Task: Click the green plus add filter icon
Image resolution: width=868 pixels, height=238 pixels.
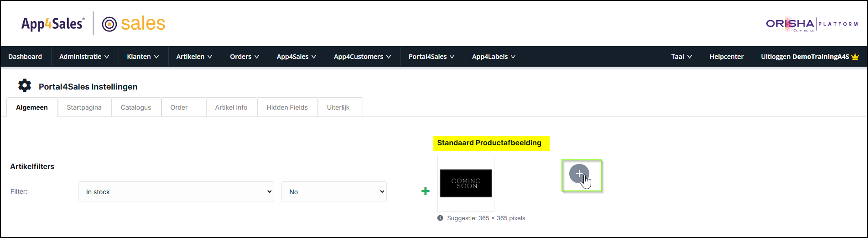Action: (x=425, y=191)
